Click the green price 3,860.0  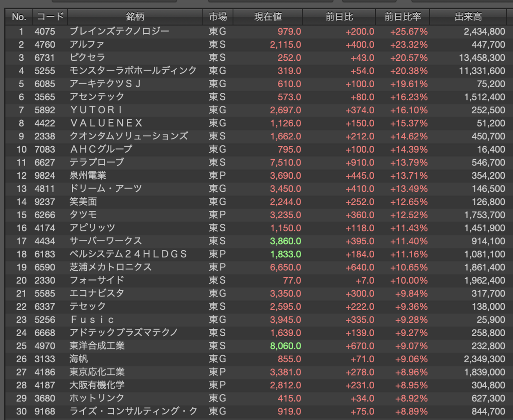286,241
